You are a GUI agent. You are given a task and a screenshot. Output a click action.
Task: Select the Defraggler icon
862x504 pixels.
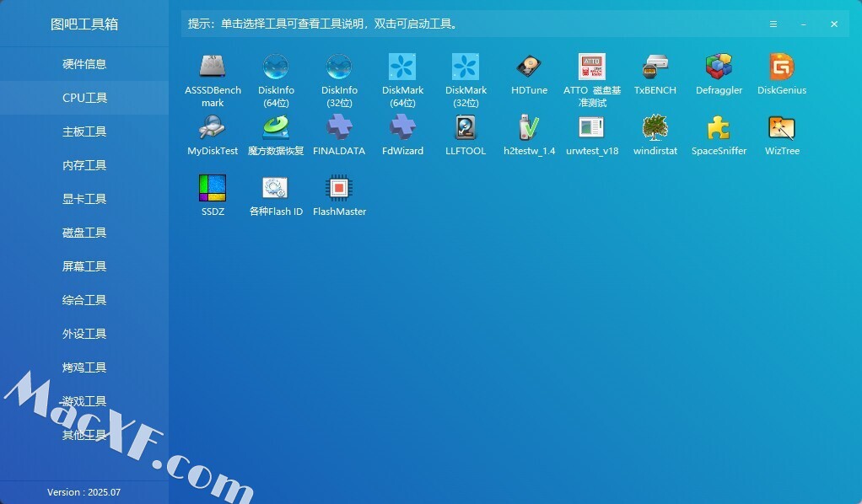[x=719, y=67]
